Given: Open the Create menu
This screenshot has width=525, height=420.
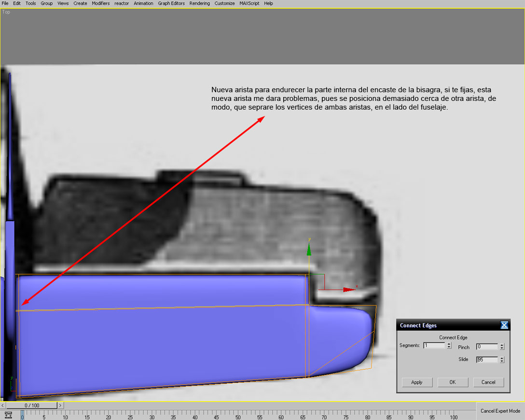Looking at the screenshot, I should [81, 3].
